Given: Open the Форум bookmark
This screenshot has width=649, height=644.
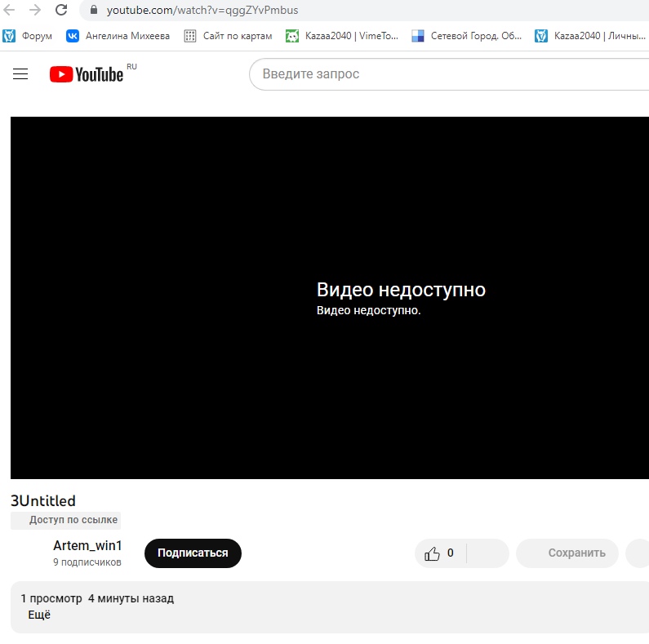Looking at the screenshot, I should click(28, 36).
